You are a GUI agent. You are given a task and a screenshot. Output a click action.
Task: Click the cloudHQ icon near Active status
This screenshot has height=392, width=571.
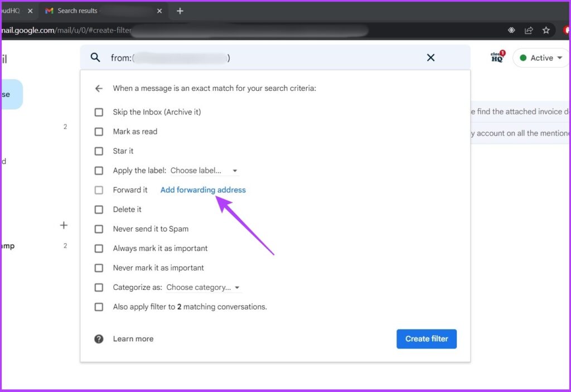point(496,57)
